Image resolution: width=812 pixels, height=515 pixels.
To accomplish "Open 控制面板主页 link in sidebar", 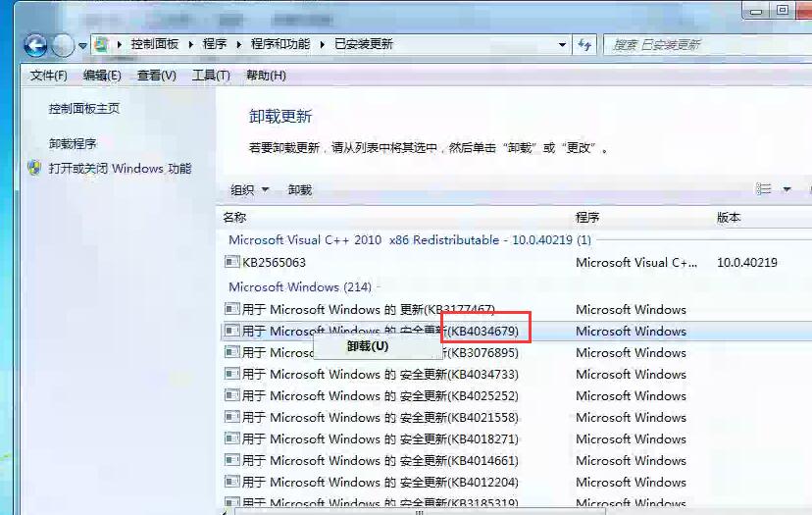I will (x=84, y=109).
